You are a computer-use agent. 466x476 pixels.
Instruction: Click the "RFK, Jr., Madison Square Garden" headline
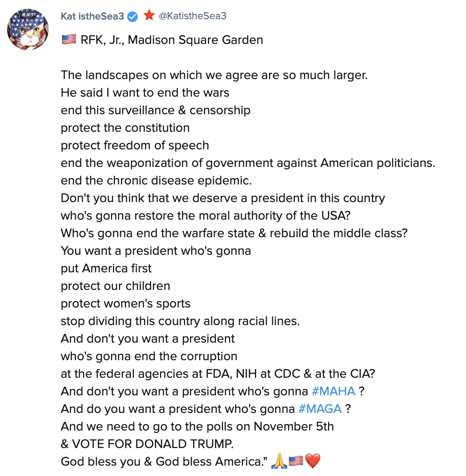tap(172, 40)
